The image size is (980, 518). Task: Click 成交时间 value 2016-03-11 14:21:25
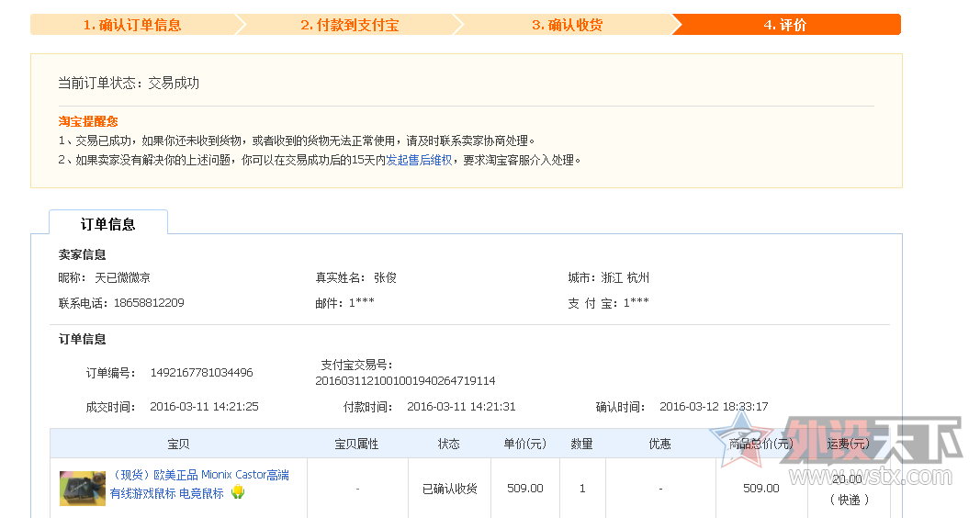pos(205,407)
